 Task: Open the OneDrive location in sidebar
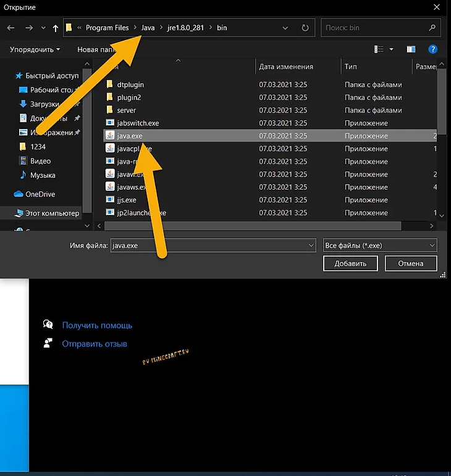pos(40,194)
